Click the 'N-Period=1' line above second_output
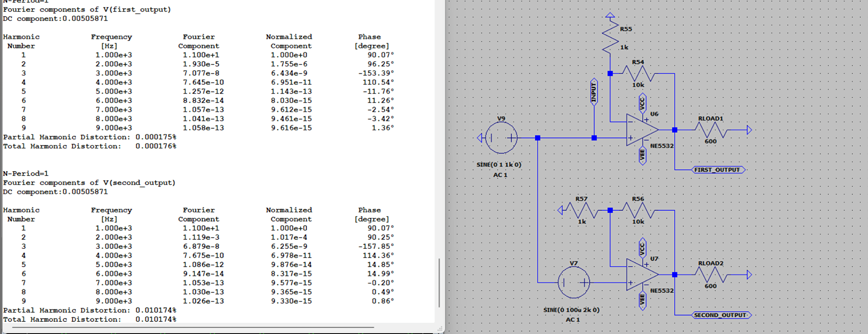The width and height of the screenshot is (868, 334). 26,174
